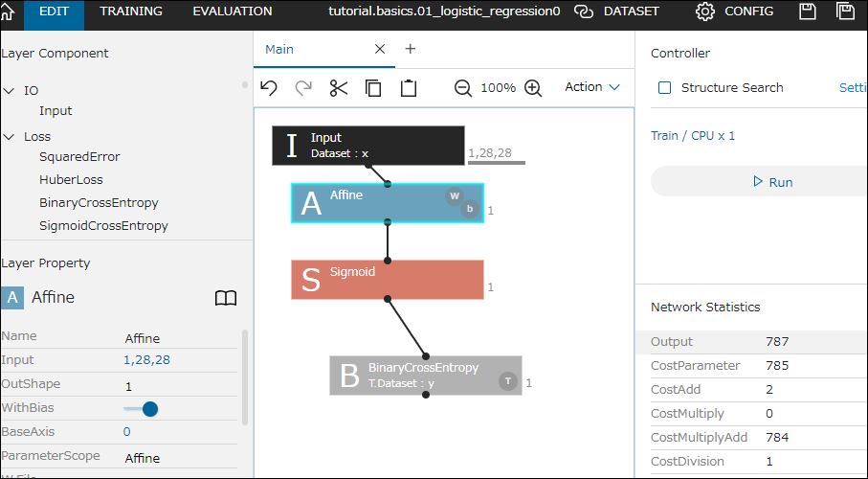Toggle the WithBias switch
Screen dimensions: 868x479
142,409
